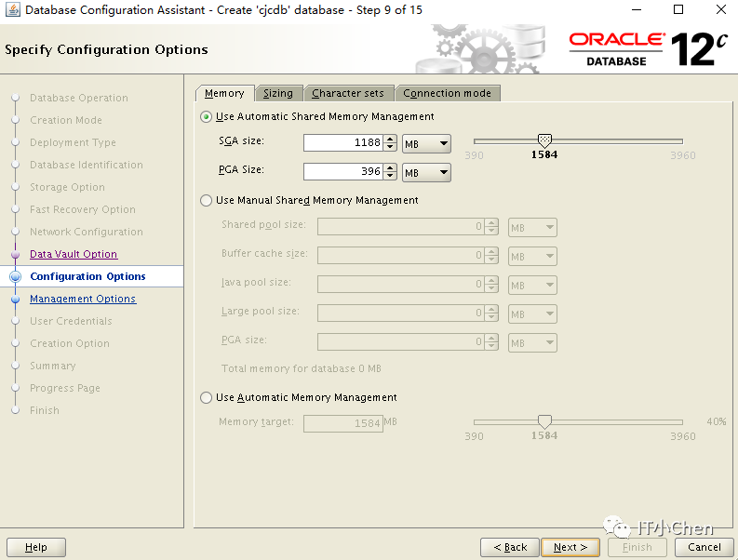Click into the SGA size field
The height and width of the screenshot is (560, 738).
343,143
